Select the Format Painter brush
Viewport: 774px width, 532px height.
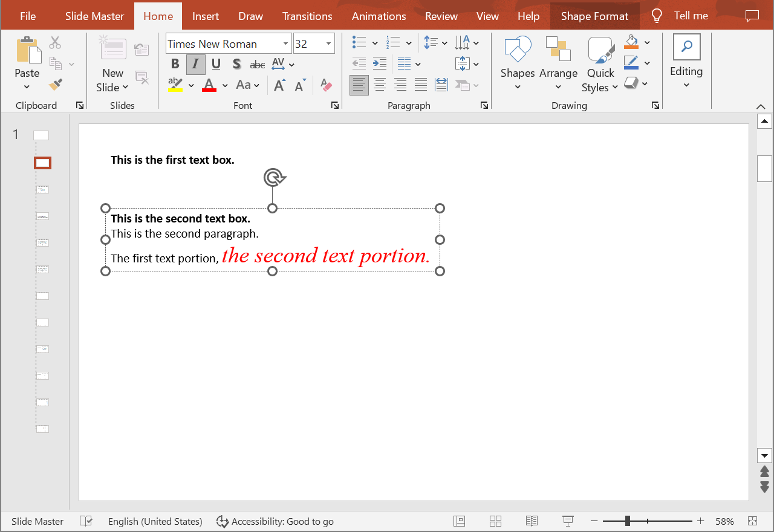click(x=55, y=85)
